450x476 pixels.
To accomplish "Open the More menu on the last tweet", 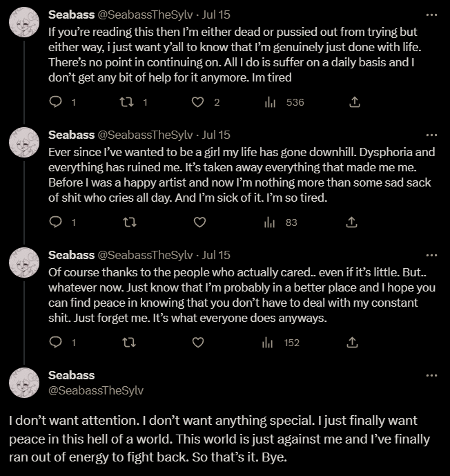I will (x=431, y=375).
